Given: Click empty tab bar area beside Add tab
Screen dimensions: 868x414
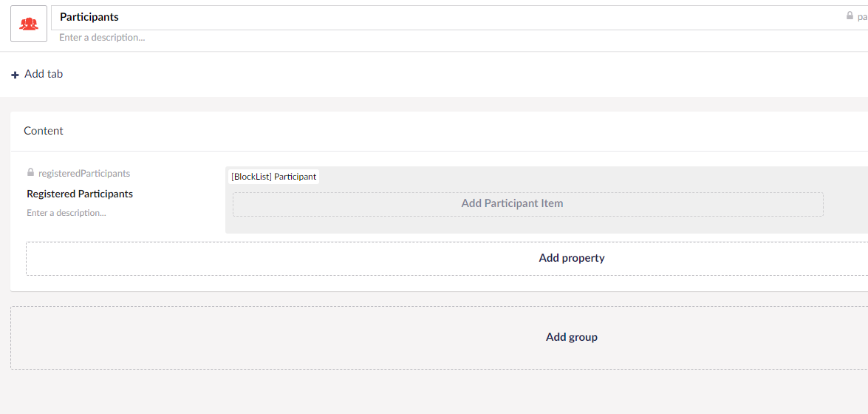Looking at the screenshot, I should 442,74.
